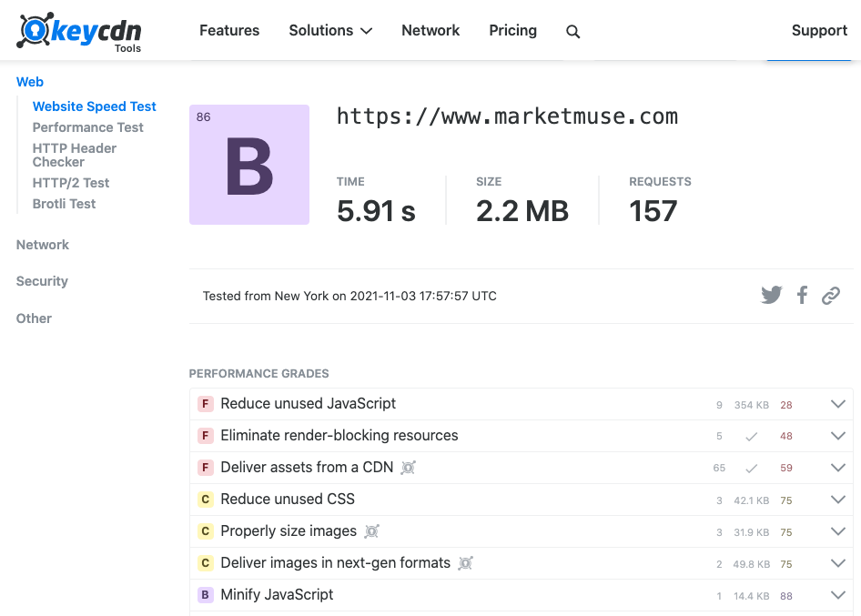Select the Brotli Test tool

click(x=64, y=204)
